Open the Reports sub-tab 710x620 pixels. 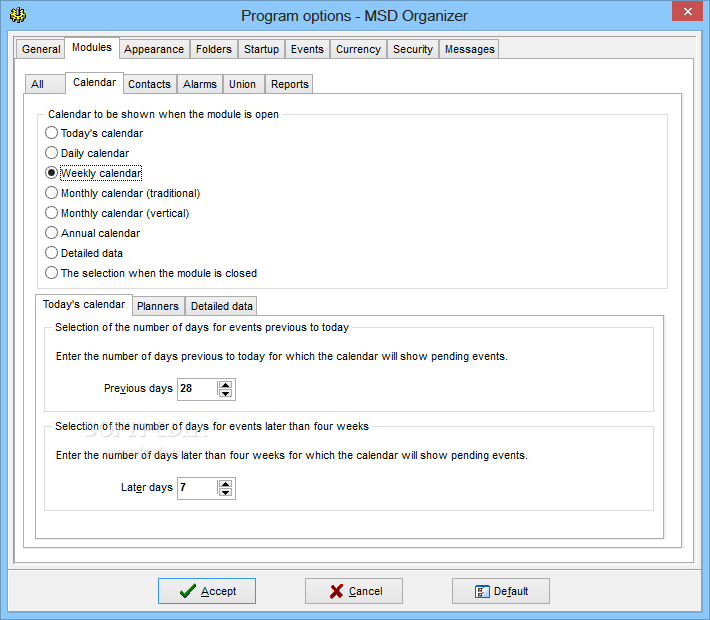(x=289, y=84)
